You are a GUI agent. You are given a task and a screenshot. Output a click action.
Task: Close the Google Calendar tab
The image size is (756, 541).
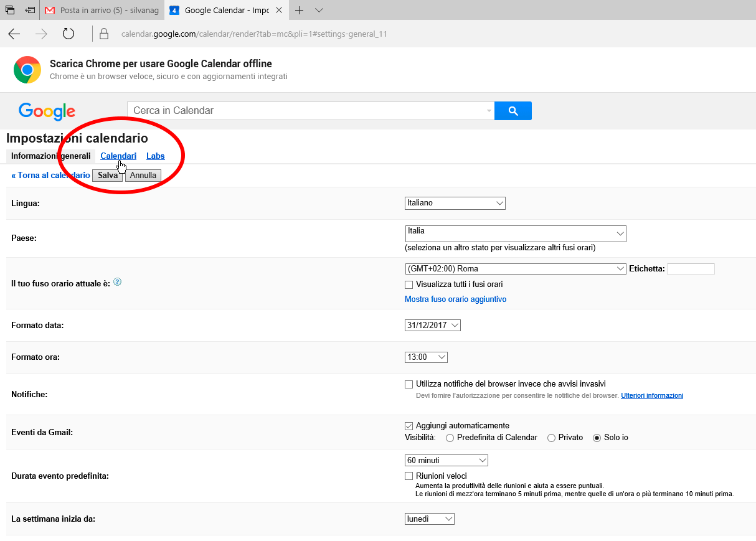pos(279,11)
